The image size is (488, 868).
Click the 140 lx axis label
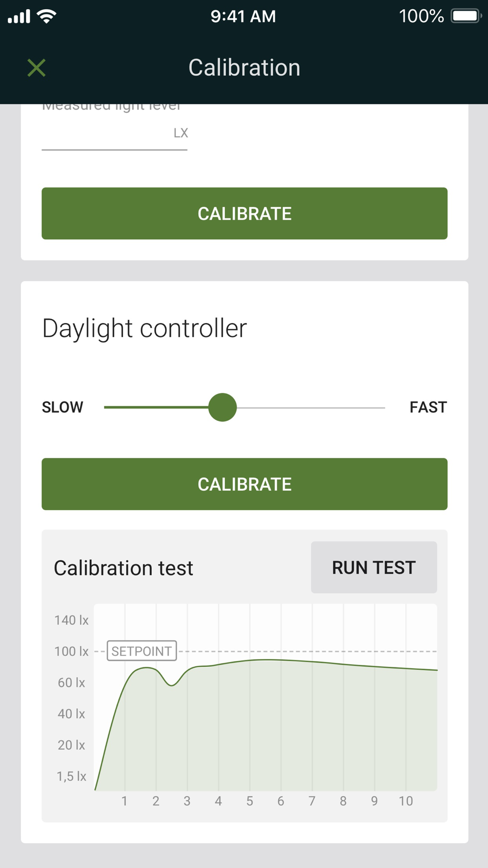71,620
